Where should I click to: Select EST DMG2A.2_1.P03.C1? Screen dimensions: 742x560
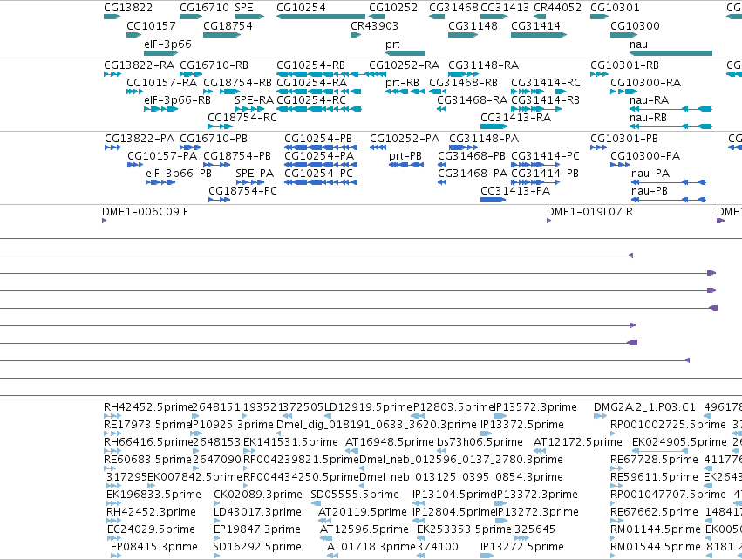(644, 407)
